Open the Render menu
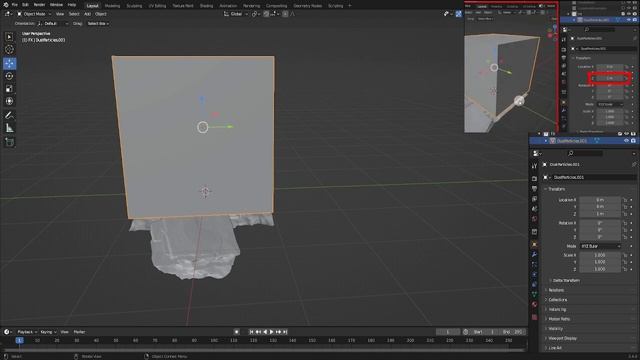Screen dimensions: 640x360 pyautogui.click(x=39, y=5)
